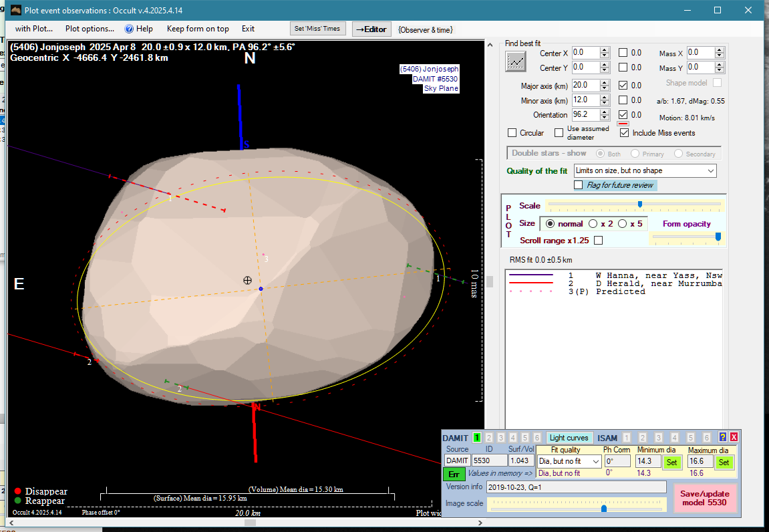Open the Plot options menu
This screenshot has width=769, height=532.
[90, 29]
